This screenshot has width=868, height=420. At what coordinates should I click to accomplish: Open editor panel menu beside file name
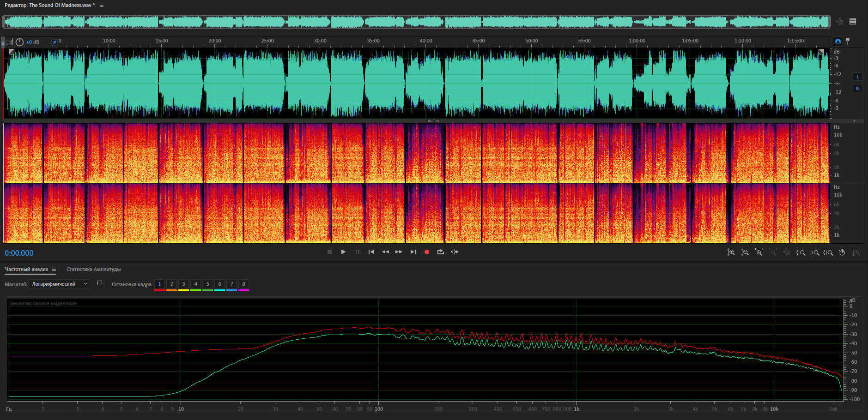[102, 5]
